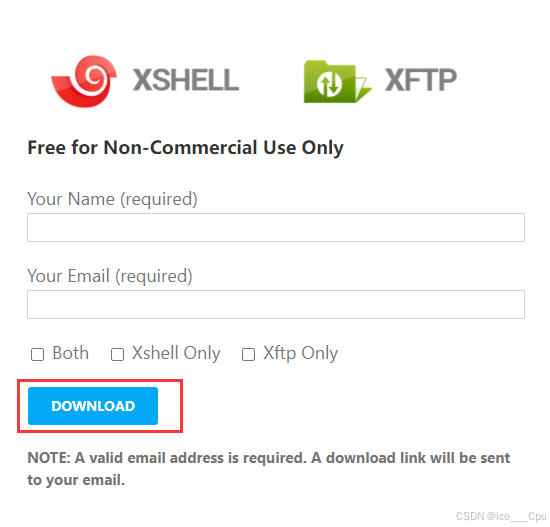Click the XSHELL wordmark text

pyautogui.click(x=186, y=80)
